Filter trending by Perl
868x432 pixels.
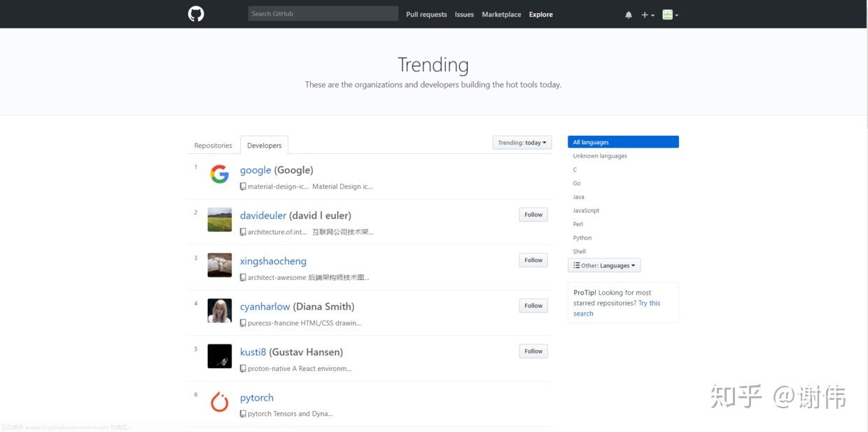point(578,225)
